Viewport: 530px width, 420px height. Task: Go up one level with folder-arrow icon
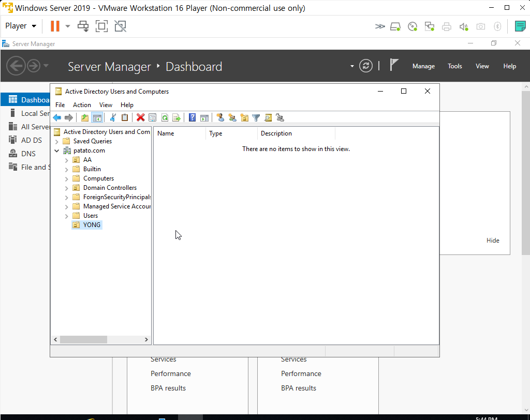(85, 117)
